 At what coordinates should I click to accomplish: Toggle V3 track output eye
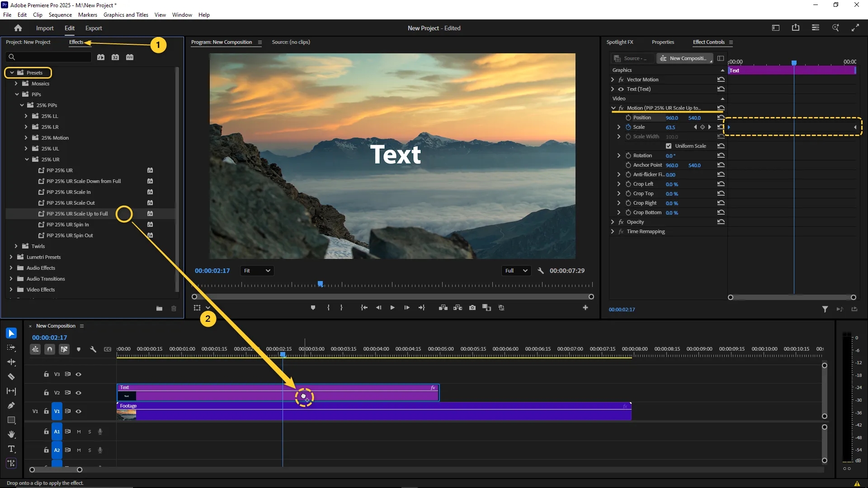click(x=78, y=374)
